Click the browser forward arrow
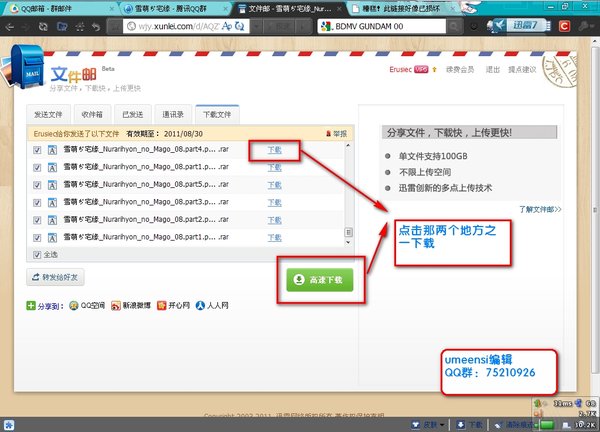Screen dimensions: 600x432 [x=26, y=26]
